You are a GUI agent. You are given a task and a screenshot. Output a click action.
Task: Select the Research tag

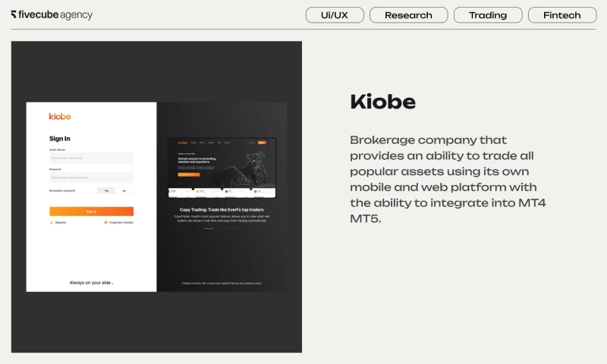coord(408,15)
